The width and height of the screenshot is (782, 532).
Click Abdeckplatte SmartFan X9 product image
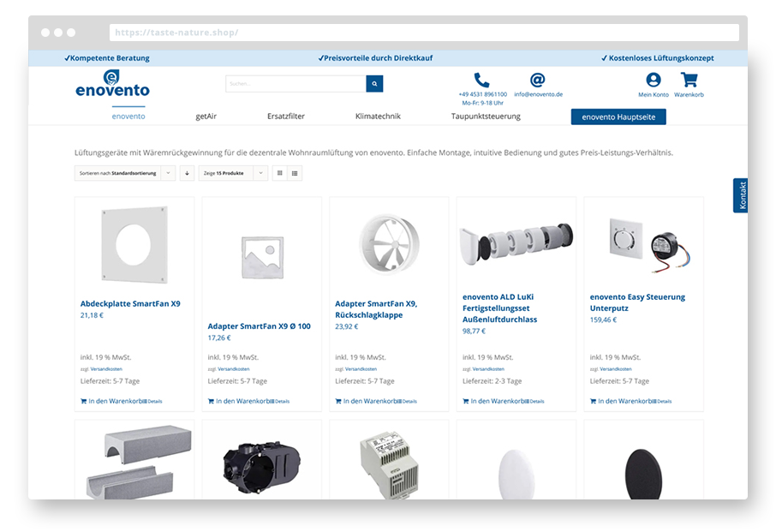tap(134, 245)
